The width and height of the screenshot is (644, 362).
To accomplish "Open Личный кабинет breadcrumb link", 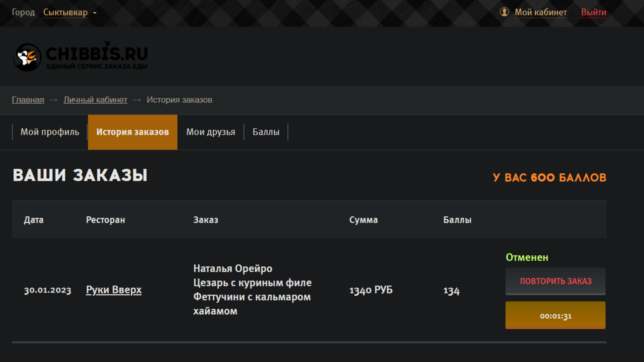I will pos(96,100).
